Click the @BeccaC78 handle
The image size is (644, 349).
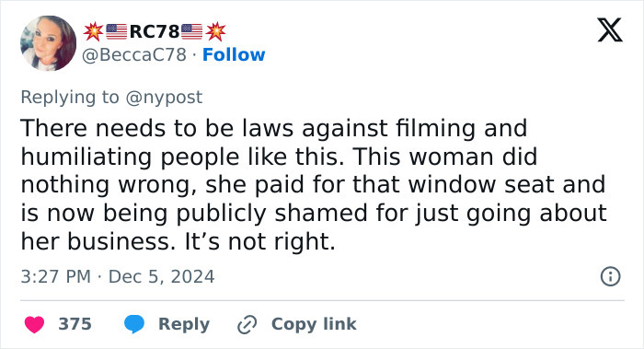click(x=134, y=54)
